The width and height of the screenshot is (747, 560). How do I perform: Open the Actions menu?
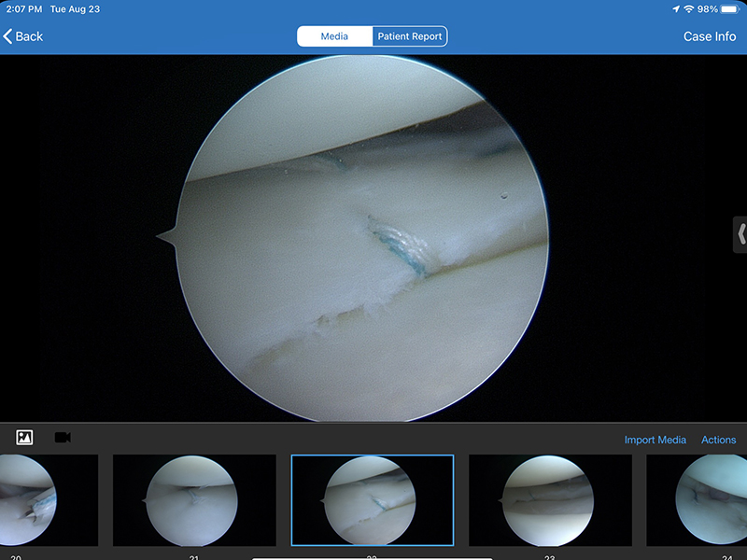click(x=718, y=440)
